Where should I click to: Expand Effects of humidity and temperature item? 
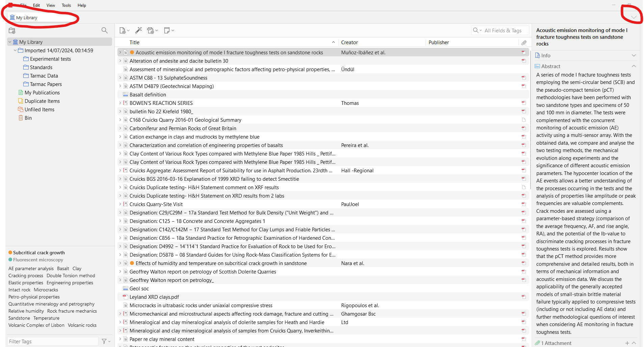coord(120,263)
